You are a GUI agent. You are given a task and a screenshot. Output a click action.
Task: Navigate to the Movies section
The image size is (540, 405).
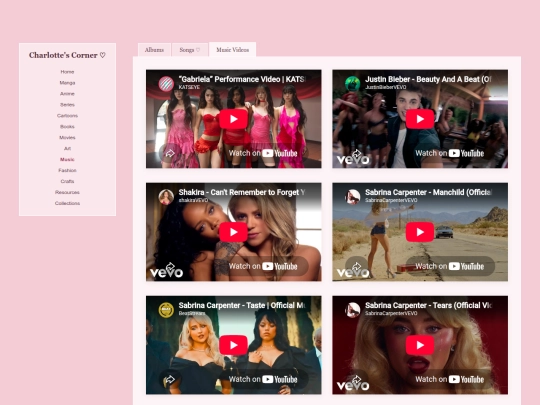(x=67, y=137)
